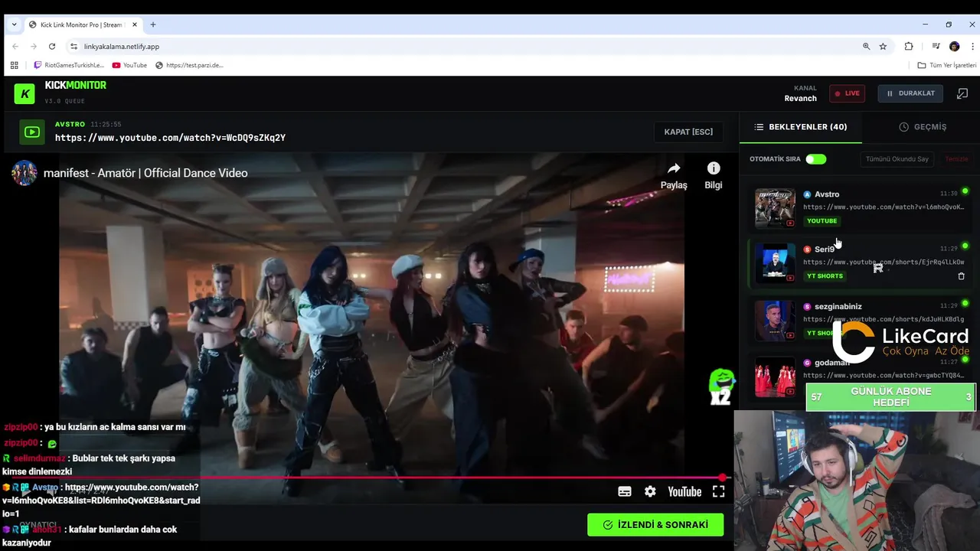The image size is (980, 551).
Task: Open the YouTube bookmark
Action: [x=129, y=65]
